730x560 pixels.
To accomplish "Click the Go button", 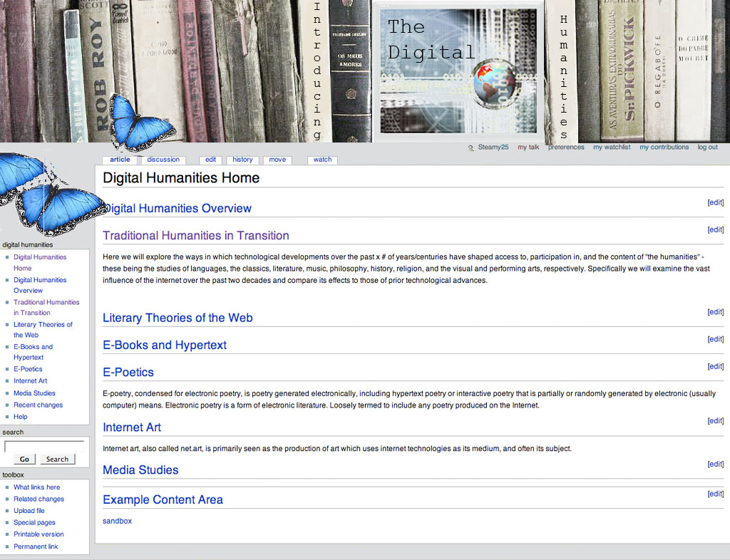I will 24,459.
